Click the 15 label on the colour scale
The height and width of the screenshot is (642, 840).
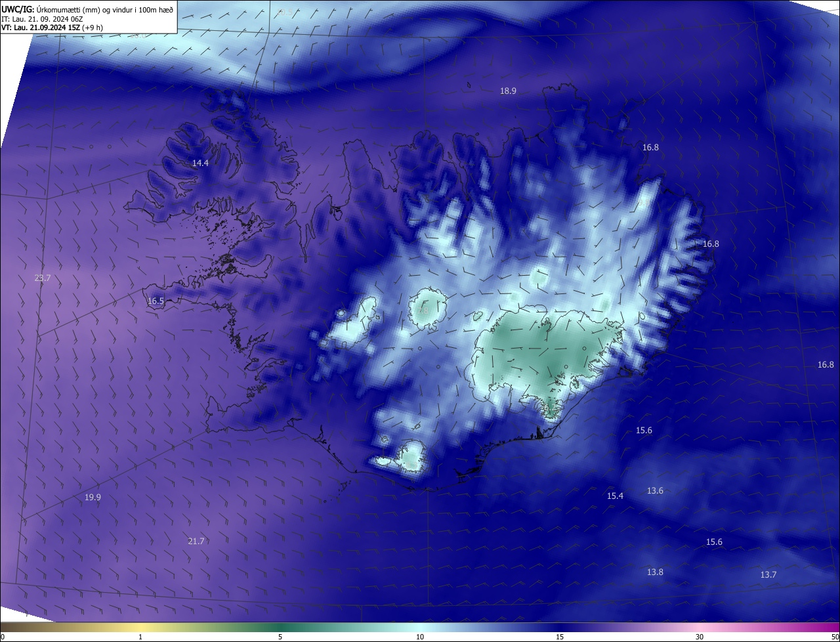click(560, 637)
